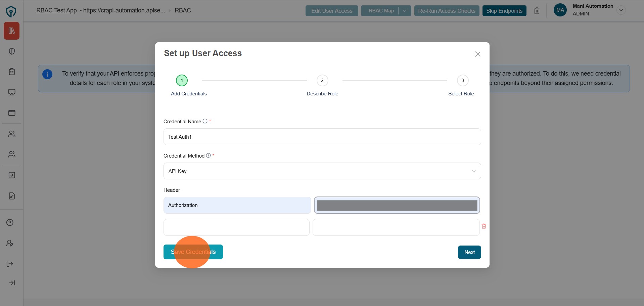Click inside the Credential Name field
Screen dimensions: 644x306
click(322, 137)
